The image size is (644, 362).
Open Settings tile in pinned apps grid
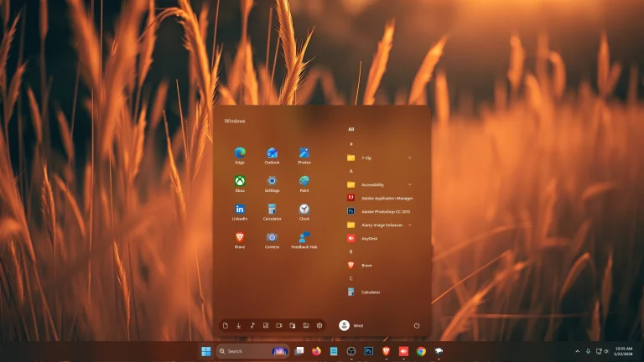coord(272,184)
